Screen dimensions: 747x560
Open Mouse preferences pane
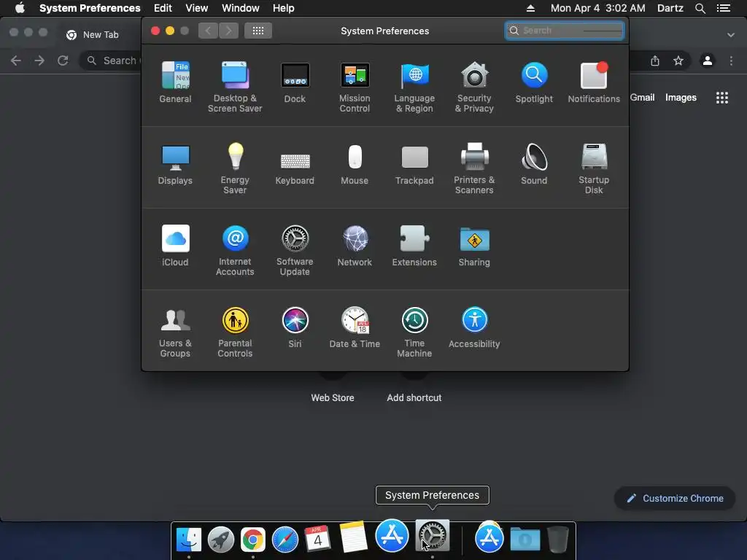pos(355,164)
